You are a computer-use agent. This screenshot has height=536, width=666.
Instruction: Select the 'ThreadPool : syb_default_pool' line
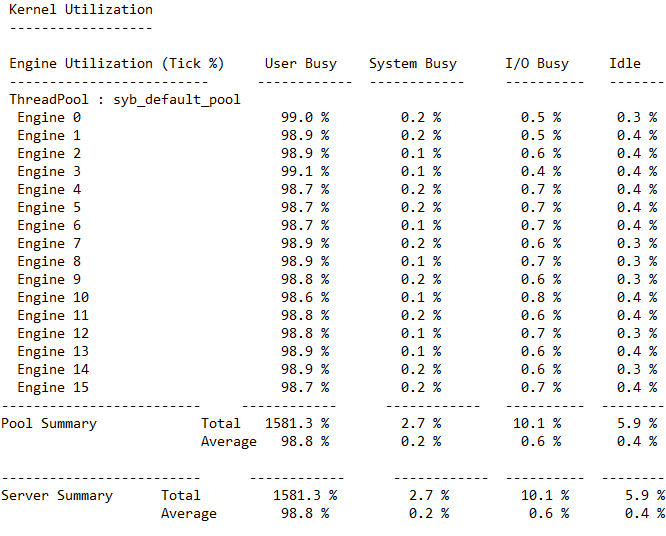point(125,100)
